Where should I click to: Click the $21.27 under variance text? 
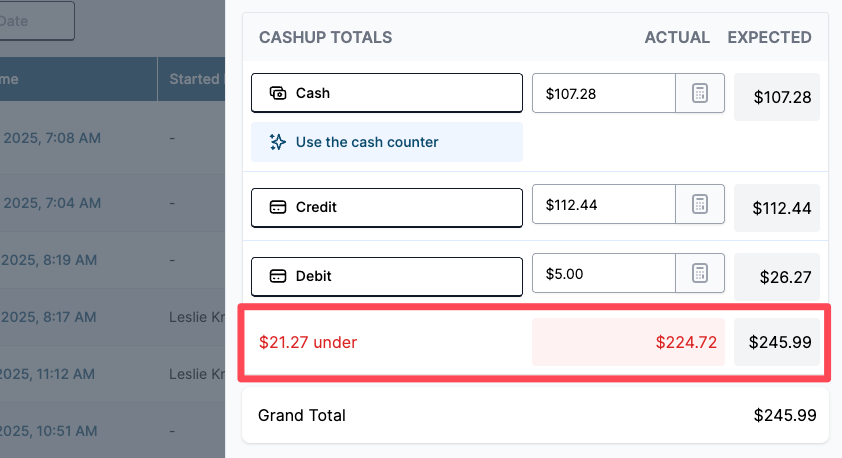pyautogui.click(x=308, y=342)
